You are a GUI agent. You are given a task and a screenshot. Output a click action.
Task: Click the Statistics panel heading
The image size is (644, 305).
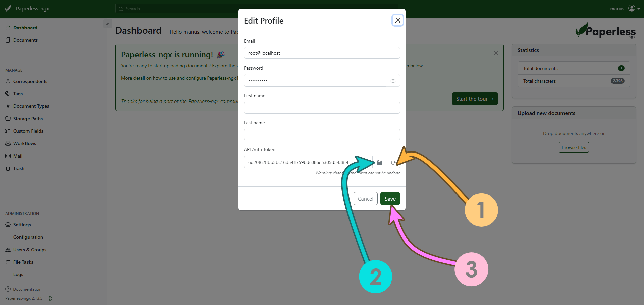click(528, 50)
